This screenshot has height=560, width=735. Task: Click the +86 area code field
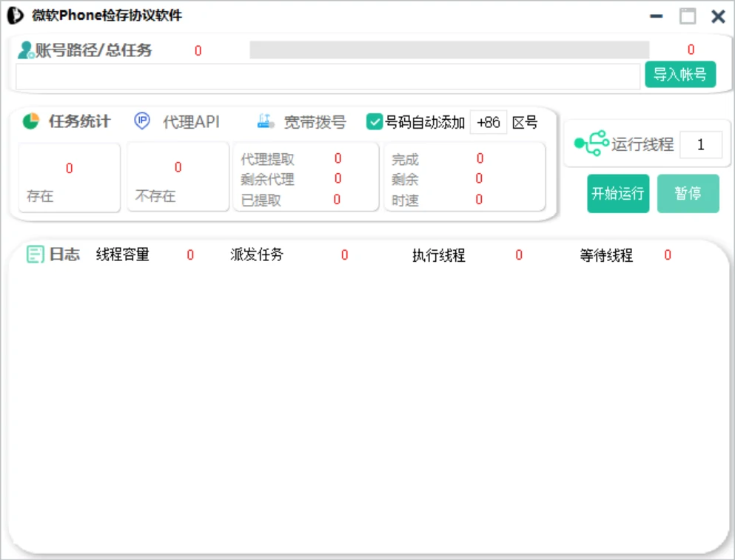(489, 122)
